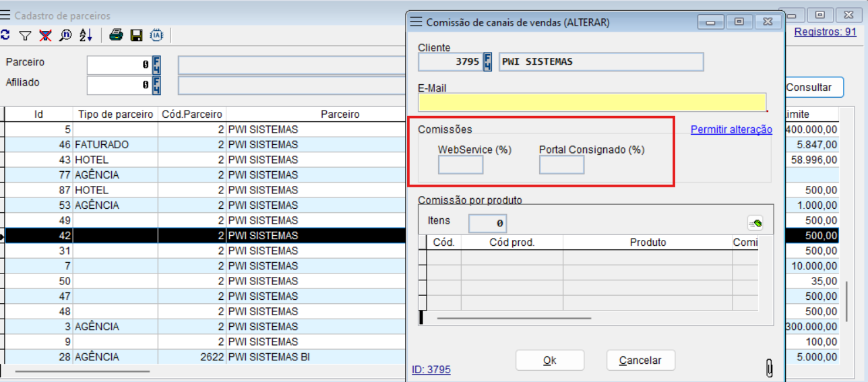
Task: Print the list using the printer icon
Action: point(117,36)
